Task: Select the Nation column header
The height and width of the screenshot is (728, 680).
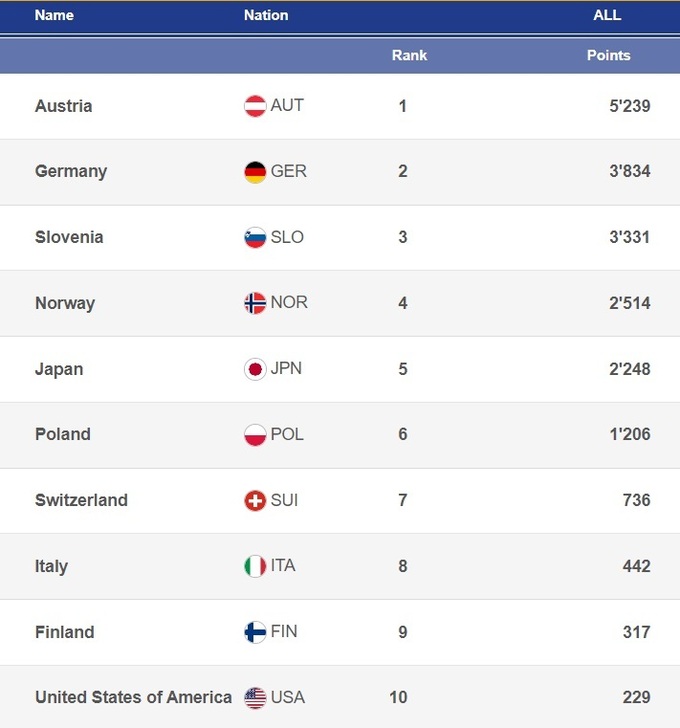Action: coord(266,15)
